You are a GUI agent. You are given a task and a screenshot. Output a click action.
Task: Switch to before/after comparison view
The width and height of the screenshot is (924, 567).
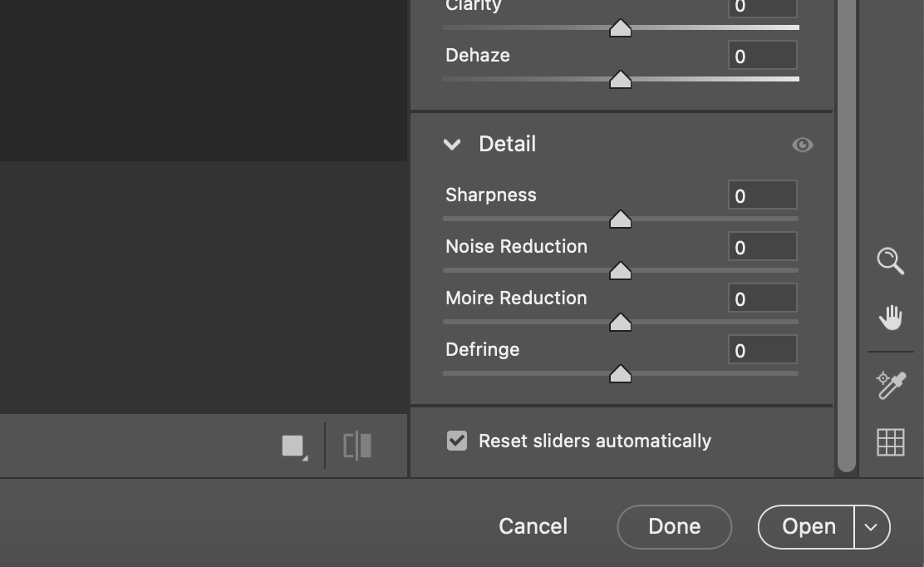point(357,445)
